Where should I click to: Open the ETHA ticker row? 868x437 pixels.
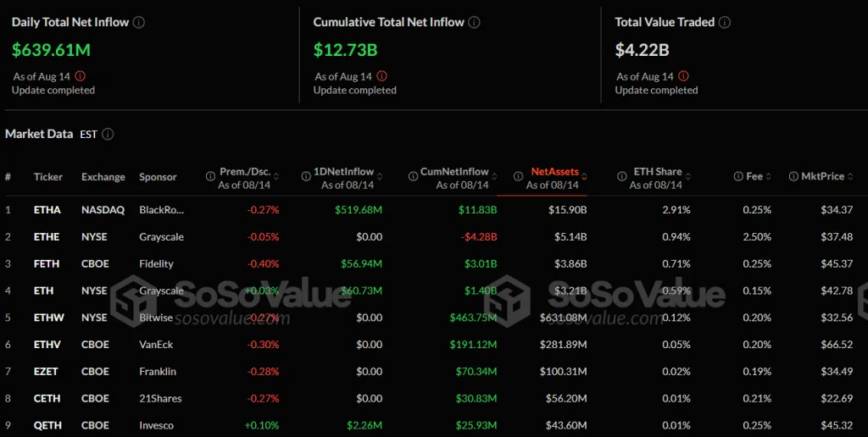pyautogui.click(x=434, y=210)
